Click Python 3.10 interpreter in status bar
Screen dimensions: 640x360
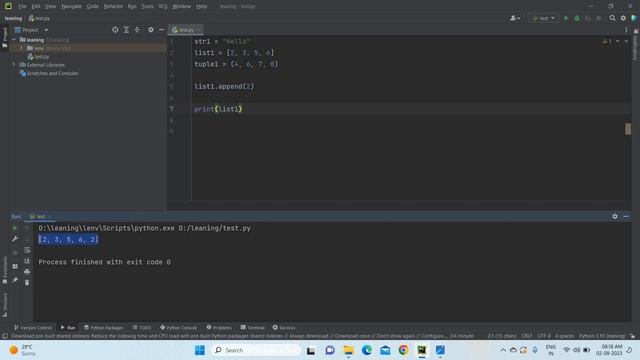tap(602, 336)
